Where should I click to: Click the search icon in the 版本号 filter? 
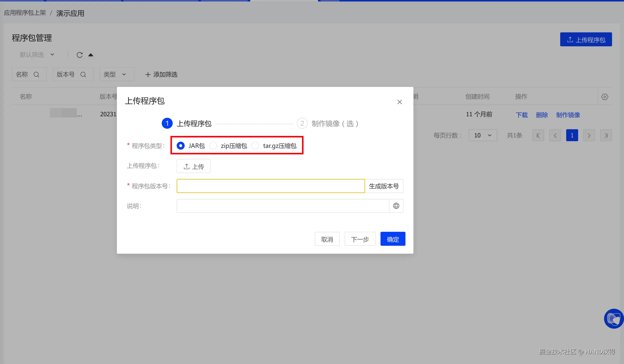(x=83, y=74)
